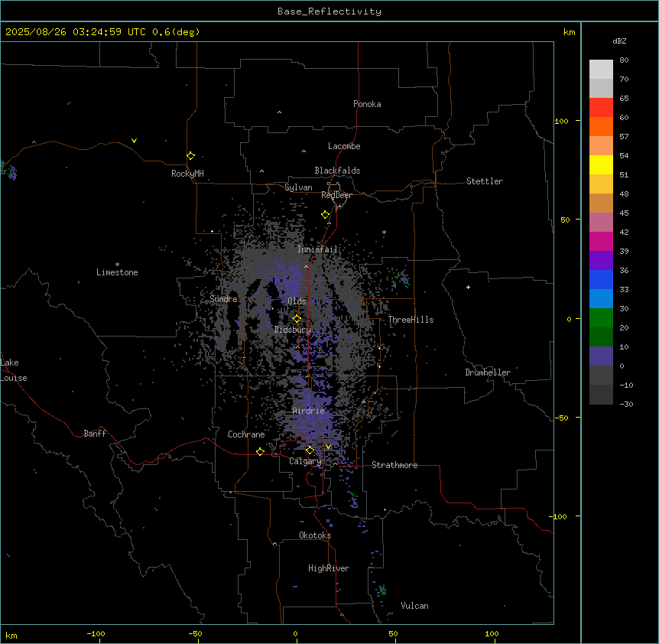Select the 65 value in the dBZ legend

(x=624, y=99)
